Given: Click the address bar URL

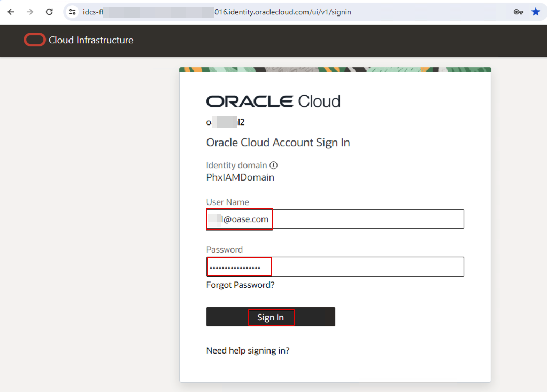Looking at the screenshot, I should pyautogui.click(x=217, y=12).
